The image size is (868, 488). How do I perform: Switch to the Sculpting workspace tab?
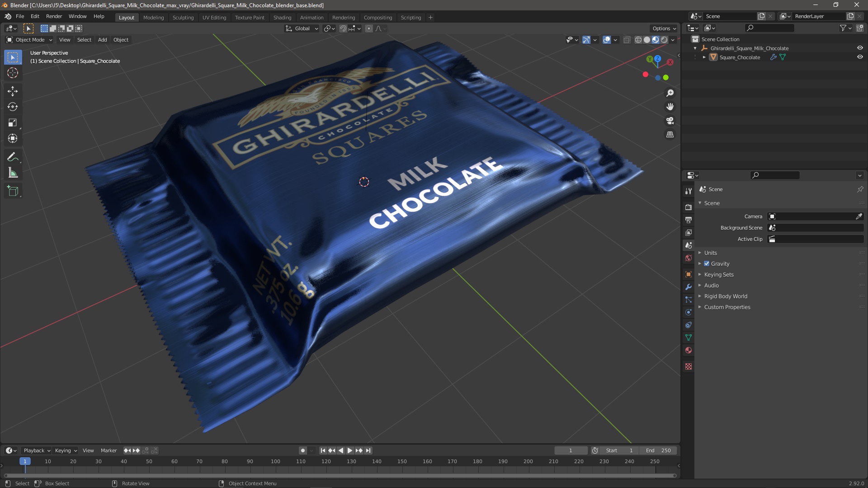[x=183, y=18]
